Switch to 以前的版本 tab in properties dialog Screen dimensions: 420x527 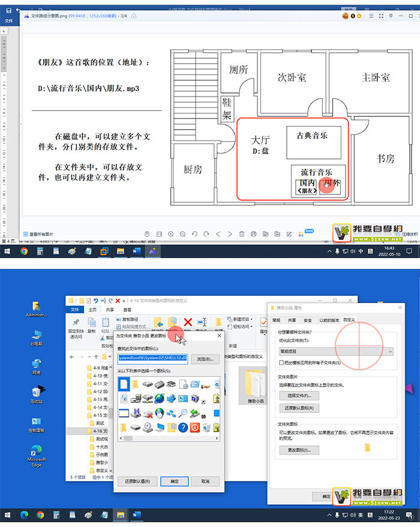[x=329, y=321]
